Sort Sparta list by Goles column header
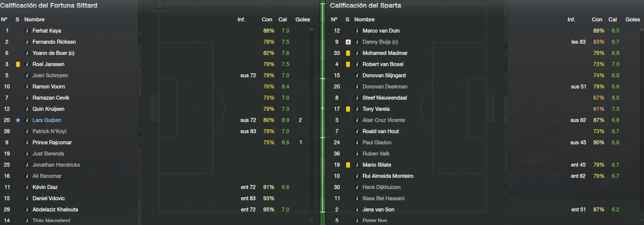 [633, 19]
